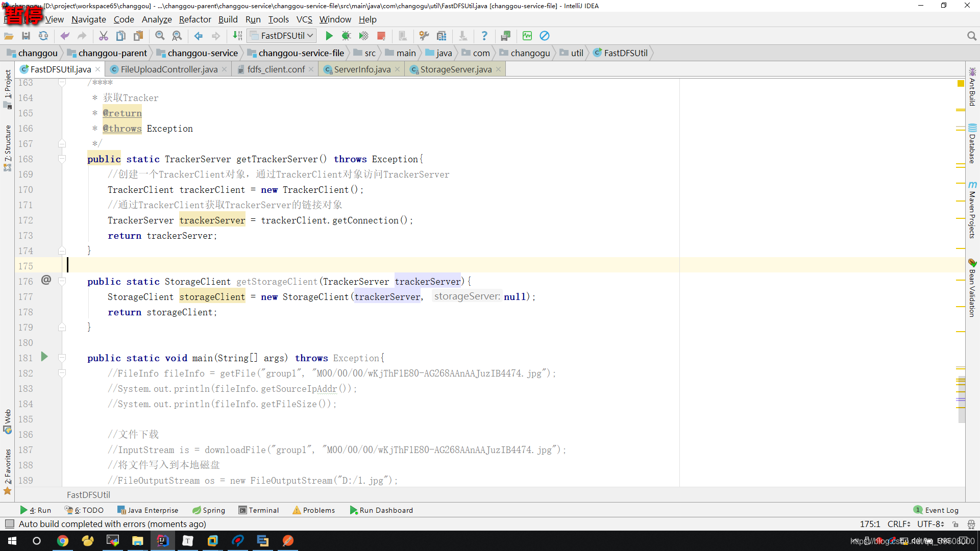Click the Help question mark icon
Screen dimensions: 980x551
tap(484, 36)
